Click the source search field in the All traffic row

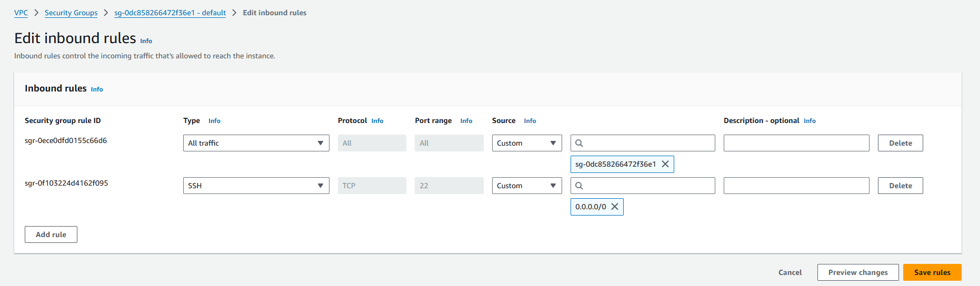click(643, 143)
